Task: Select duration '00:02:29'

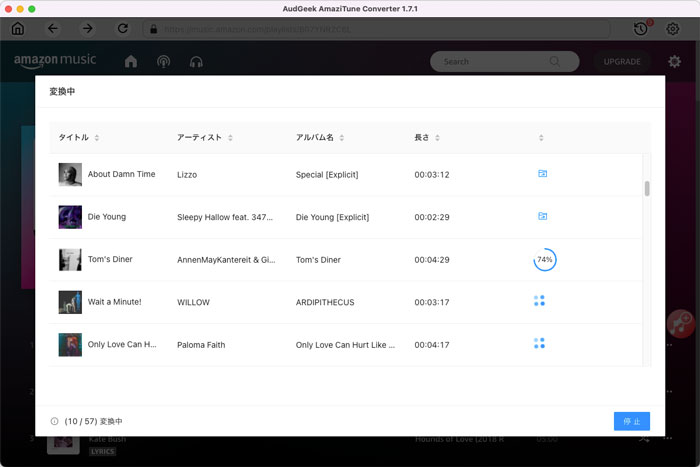Action: point(432,217)
